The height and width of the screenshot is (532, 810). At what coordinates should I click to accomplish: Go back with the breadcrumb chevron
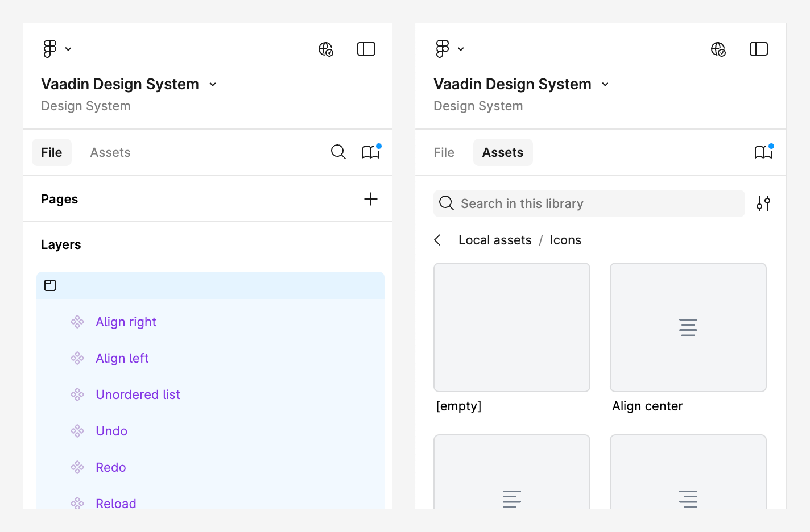tap(437, 240)
